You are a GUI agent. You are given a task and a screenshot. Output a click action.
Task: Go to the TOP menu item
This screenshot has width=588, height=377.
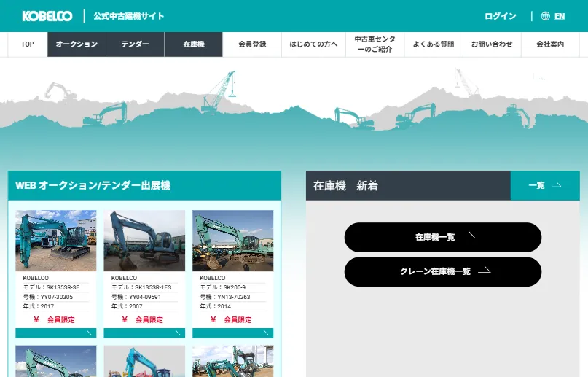coord(28,44)
